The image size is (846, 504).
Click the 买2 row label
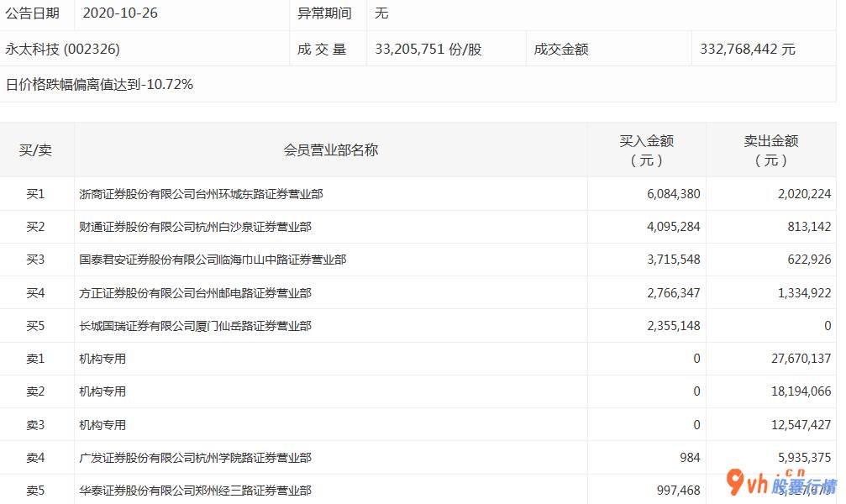[35, 227]
